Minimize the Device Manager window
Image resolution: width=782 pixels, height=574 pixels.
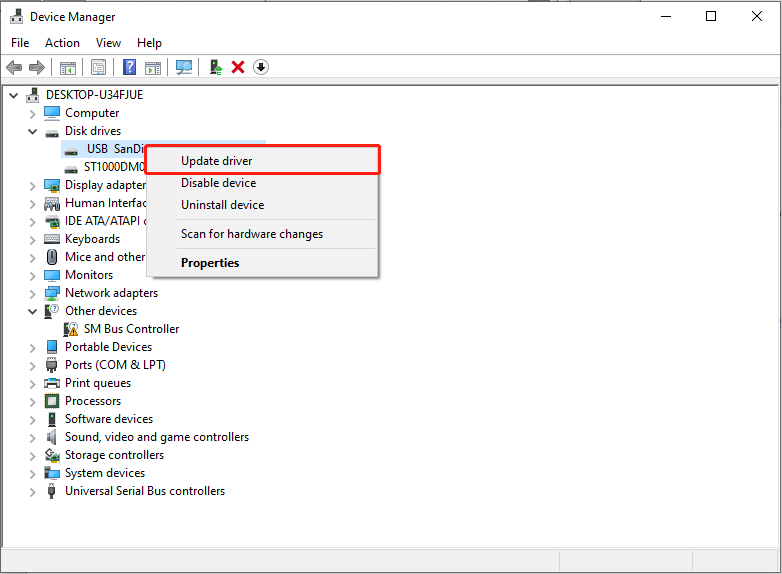[x=666, y=16]
